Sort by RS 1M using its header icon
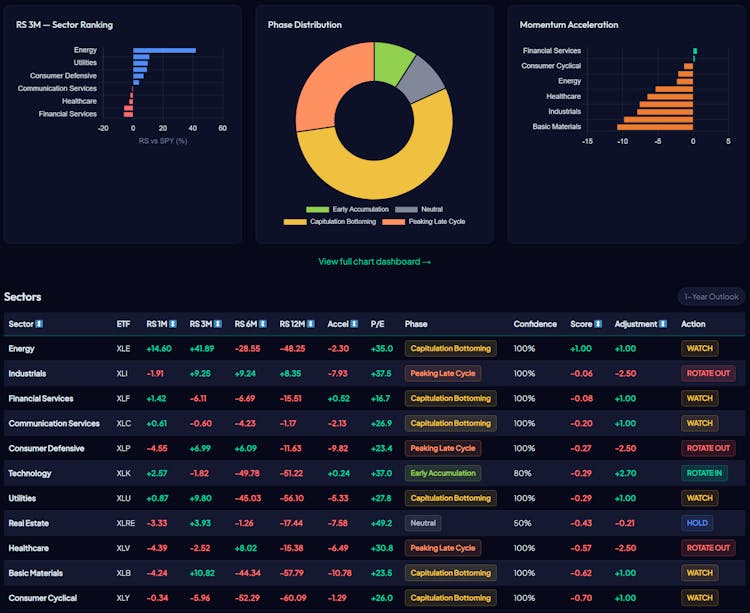The width and height of the screenshot is (750, 613). coord(173,324)
